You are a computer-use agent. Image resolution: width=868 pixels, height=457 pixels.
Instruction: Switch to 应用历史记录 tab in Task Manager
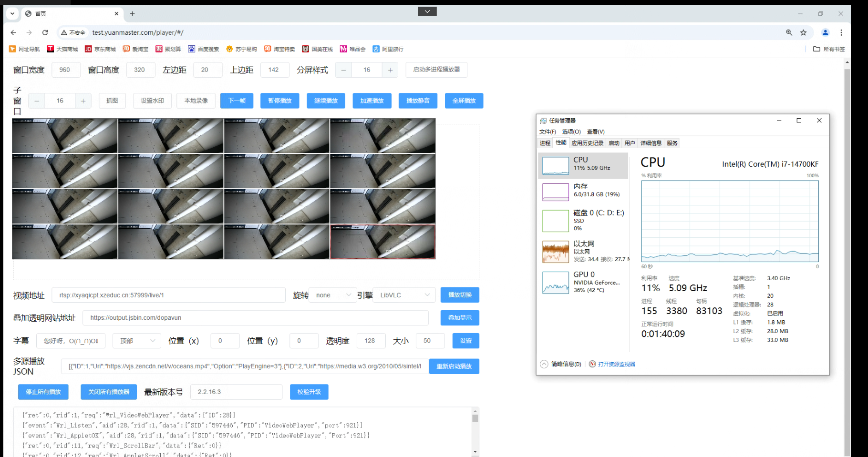click(x=588, y=143)
